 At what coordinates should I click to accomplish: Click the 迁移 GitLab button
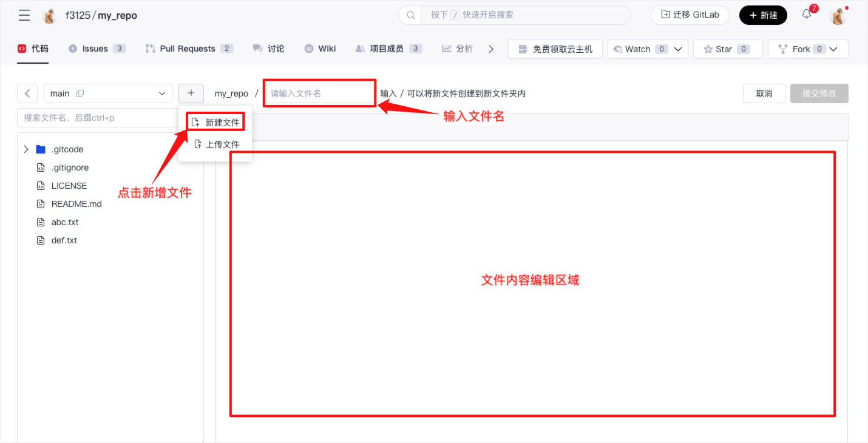(690, 15)
